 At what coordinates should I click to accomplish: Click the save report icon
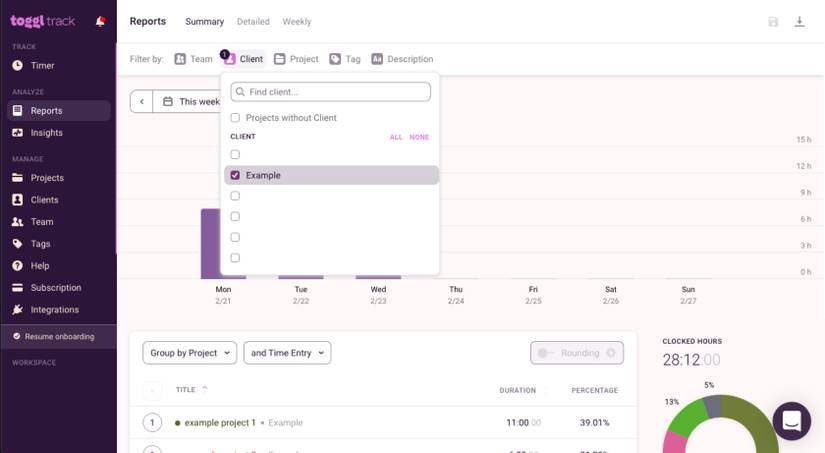(773, 22)
